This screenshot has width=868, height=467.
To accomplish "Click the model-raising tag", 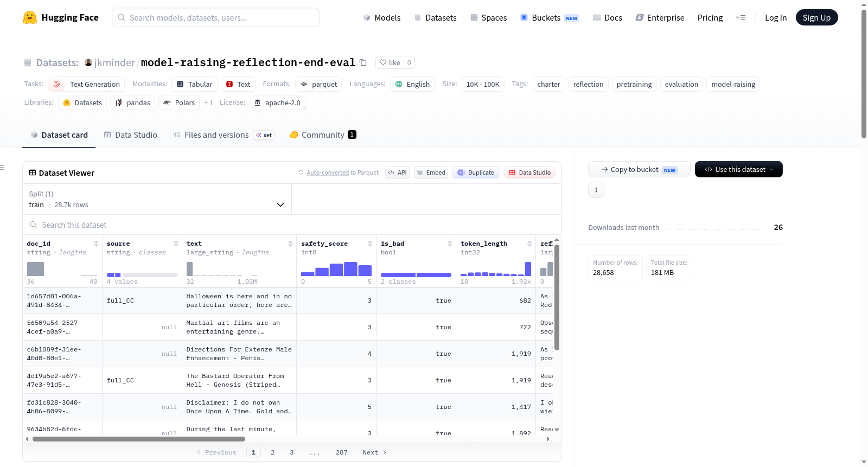I will pyautogui.click(x=733, y=84).
